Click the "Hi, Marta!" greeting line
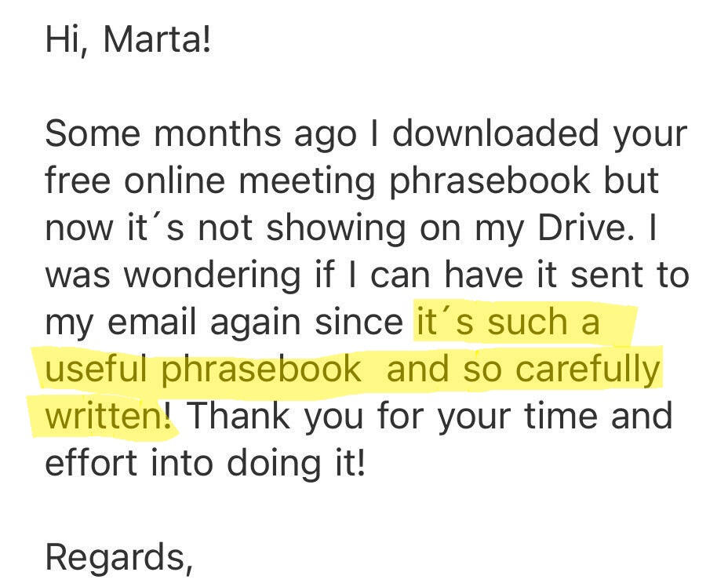Screen dimensions: 728x583 pyautogui.click(x=129, y=40)
